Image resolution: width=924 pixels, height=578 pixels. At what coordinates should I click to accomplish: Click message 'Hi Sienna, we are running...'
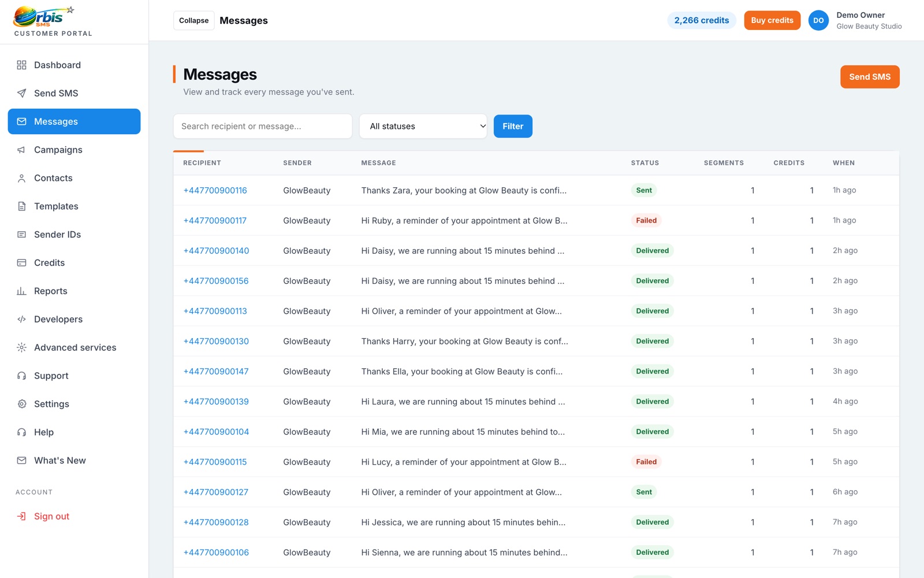tap(464, 552)
